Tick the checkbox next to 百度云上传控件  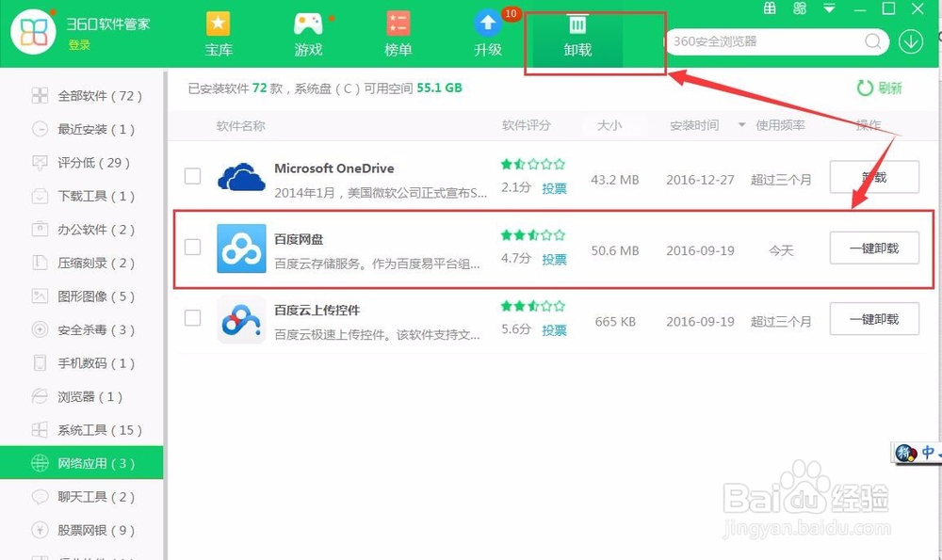[x=192, y=318]
